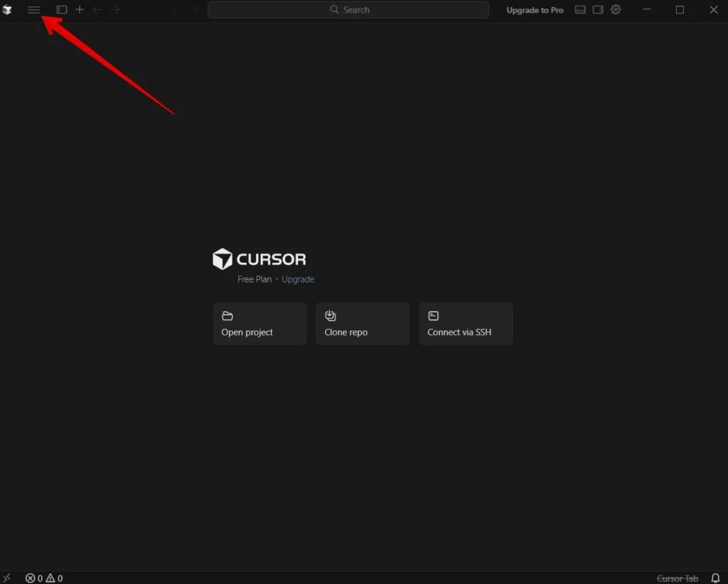Image resolution: width=728 pixels, height=584 pixels.
Task: Toggle the bottom panel layout icon
Action: [x=580, y=10]
